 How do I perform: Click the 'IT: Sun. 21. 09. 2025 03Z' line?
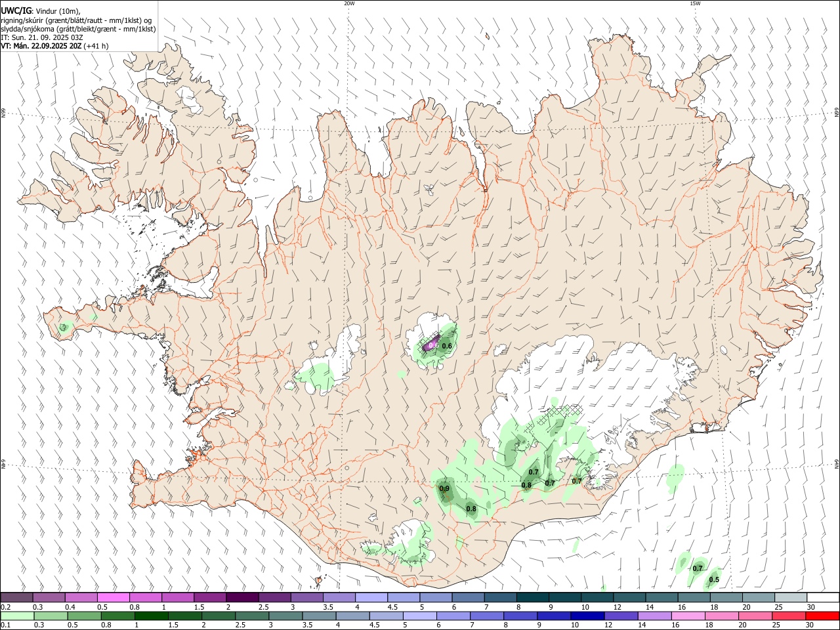[41, 37]
